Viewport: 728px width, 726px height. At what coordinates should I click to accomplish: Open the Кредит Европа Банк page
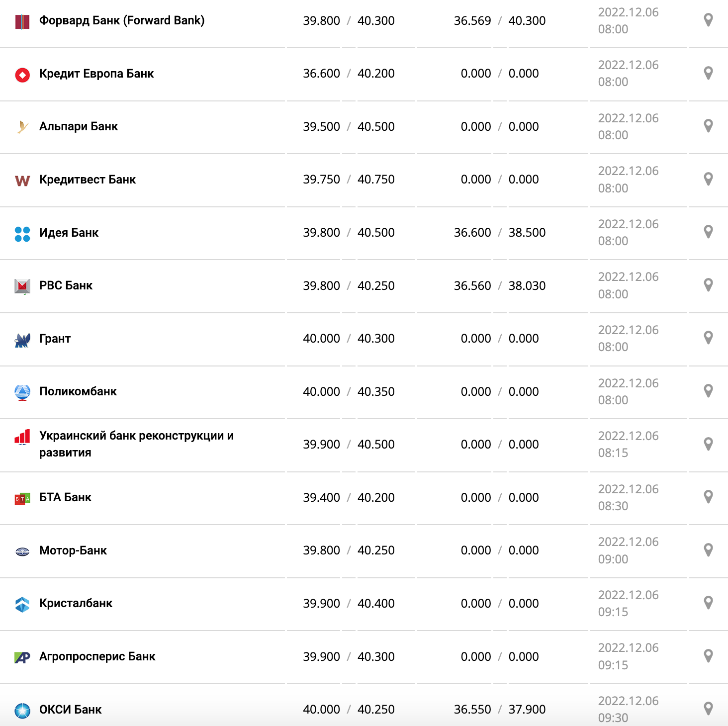point(96,74)
